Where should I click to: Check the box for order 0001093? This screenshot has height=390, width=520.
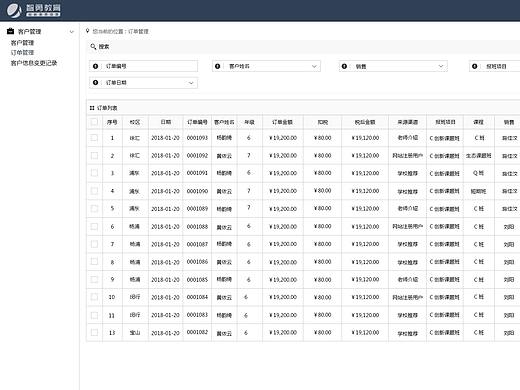94,138
